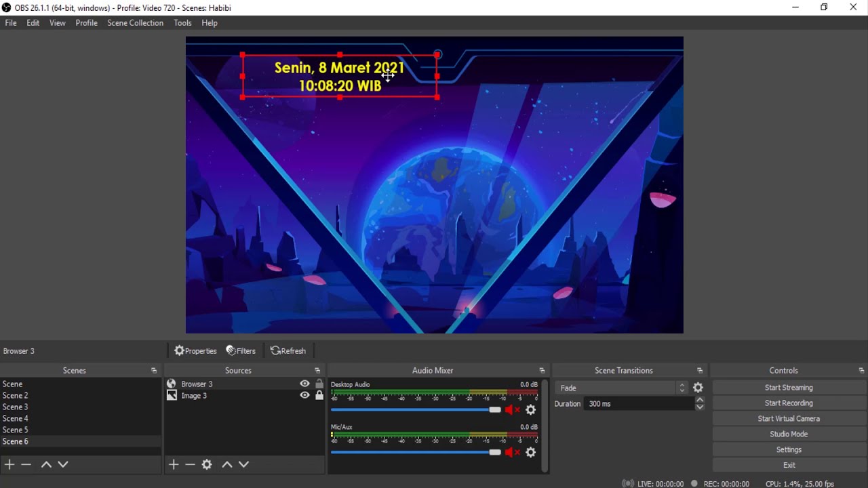Screen dimensions: 868x488
Task: Open the View menu
Action: (58, 23)
